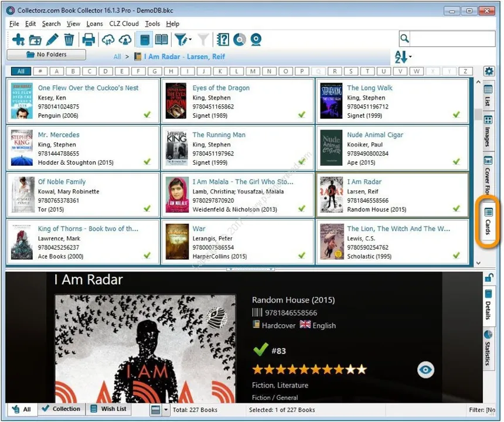The height and width of the screenshot is (422, 504).
Task: Click the All breadcrumb link
Action: pyautogui.click(x=117, y=57)
